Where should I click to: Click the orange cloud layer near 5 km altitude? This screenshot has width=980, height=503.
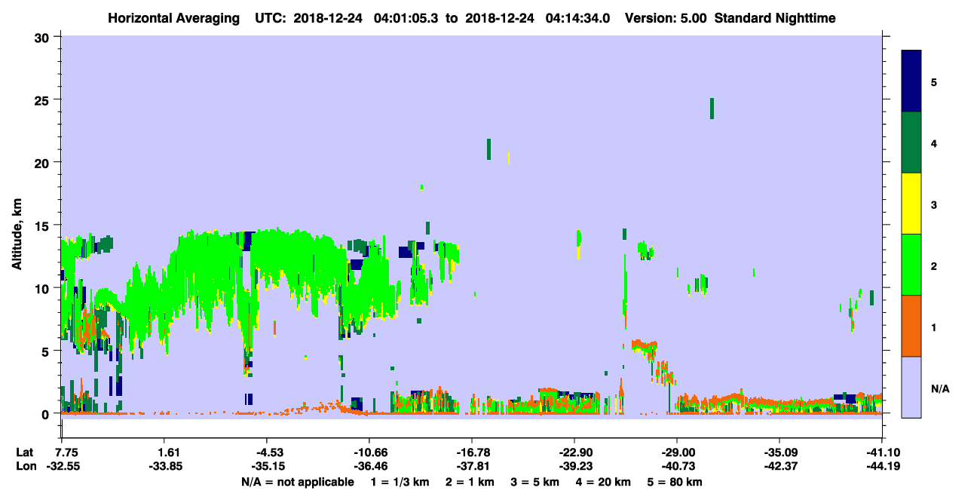point(644,347)
